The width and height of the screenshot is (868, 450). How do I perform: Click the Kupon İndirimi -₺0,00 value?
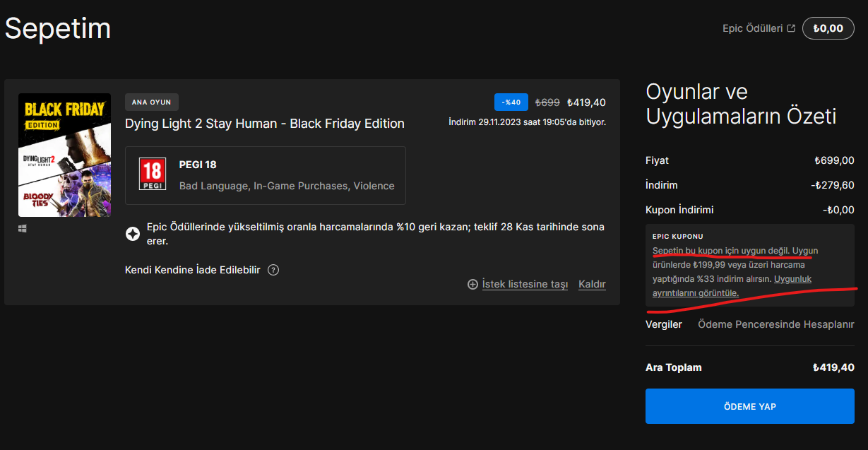[x=838, y=210]
